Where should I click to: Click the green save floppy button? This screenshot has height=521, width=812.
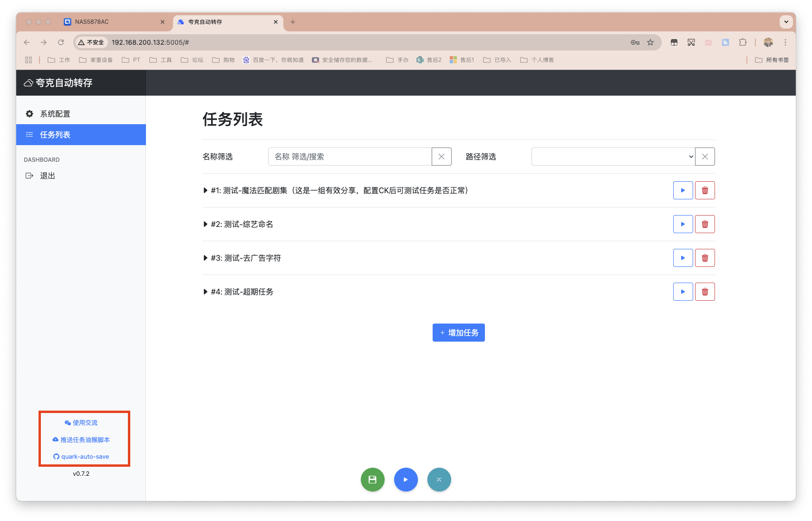[372, 479]
